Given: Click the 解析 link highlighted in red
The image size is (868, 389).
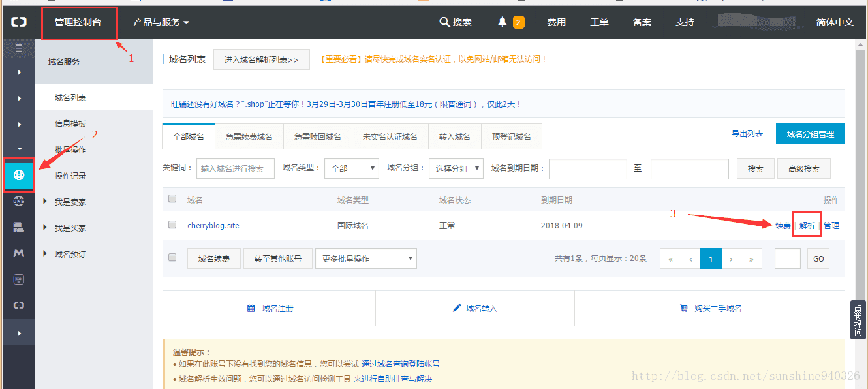Looking at the screenshot, I should [x=807, y=225].
